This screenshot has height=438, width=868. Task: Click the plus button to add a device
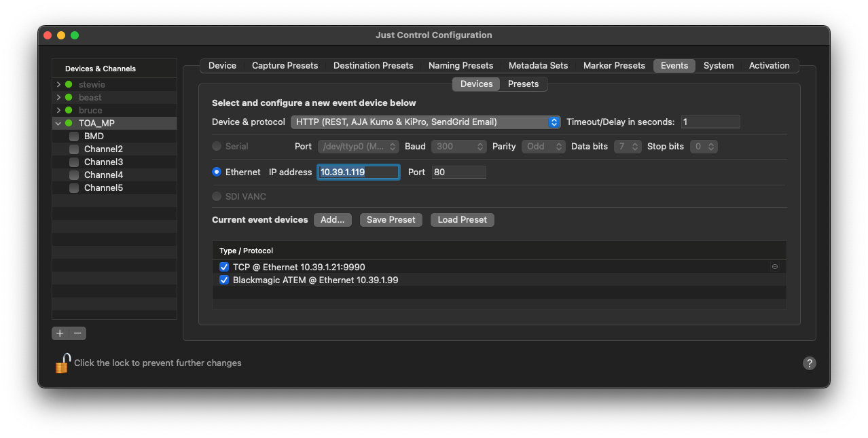[60, 333]
